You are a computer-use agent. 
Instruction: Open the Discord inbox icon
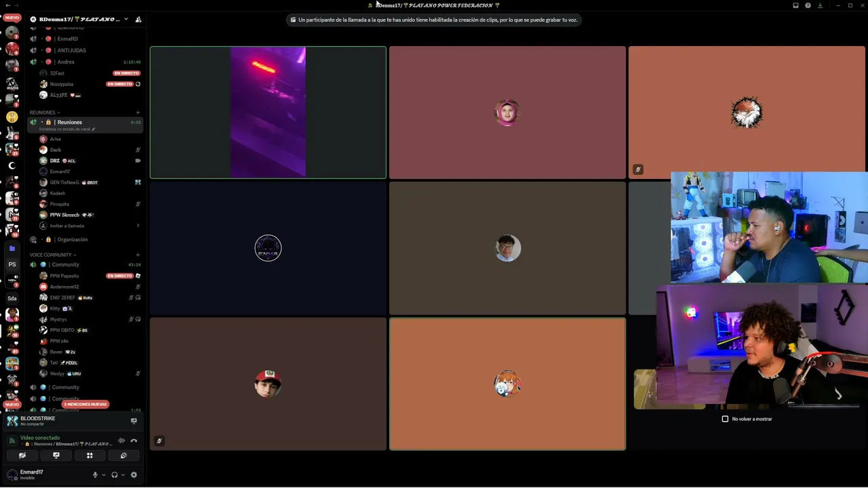(795, 5)
